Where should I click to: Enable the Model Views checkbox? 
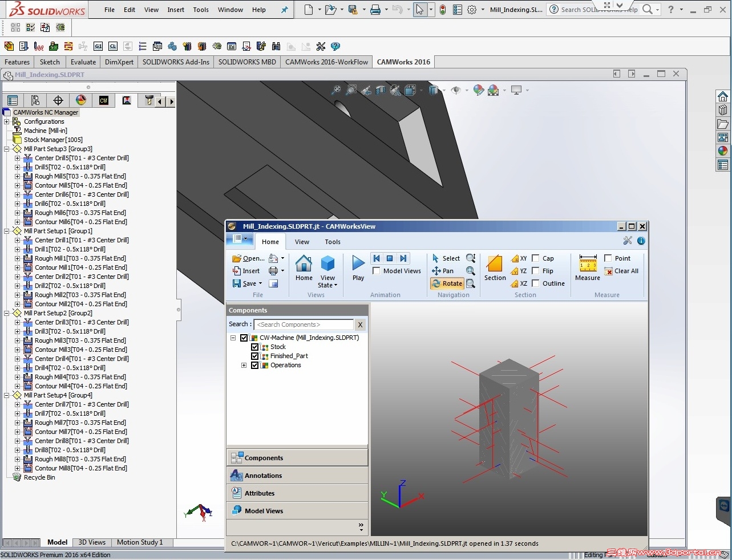(377, 271)
